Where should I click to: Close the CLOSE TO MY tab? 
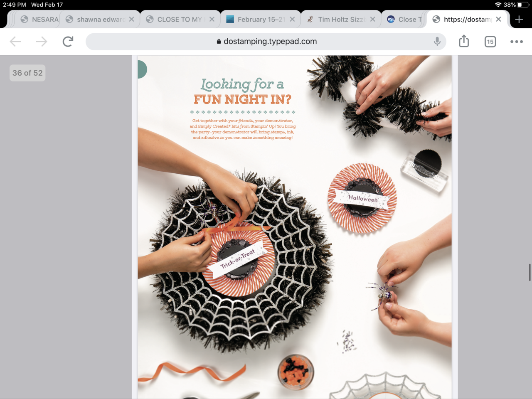coord(212,20)
